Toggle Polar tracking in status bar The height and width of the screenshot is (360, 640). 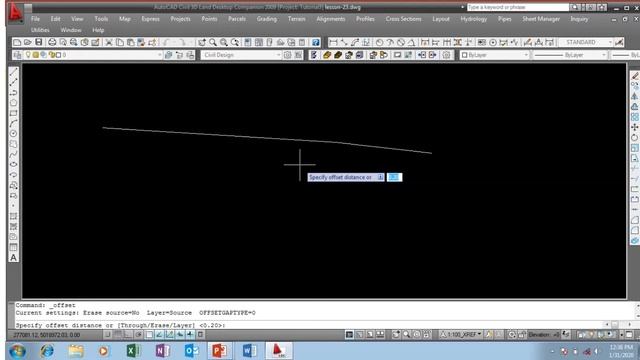point(139,335)
